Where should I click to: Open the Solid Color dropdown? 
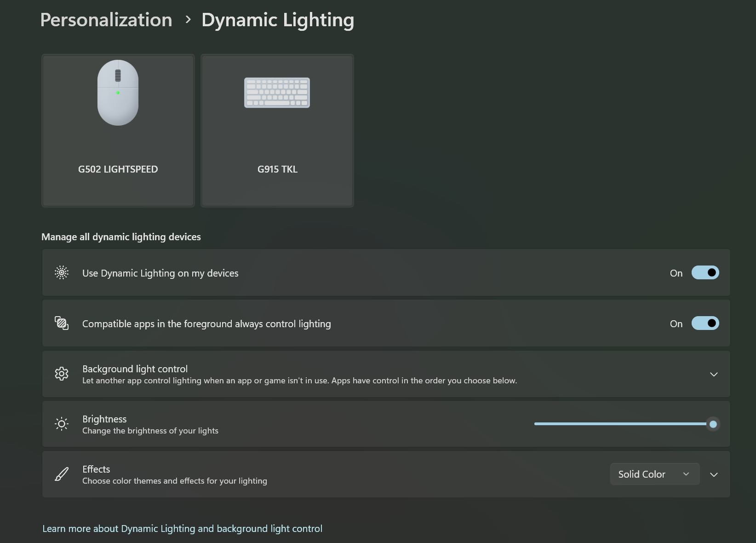pos(654,474)
